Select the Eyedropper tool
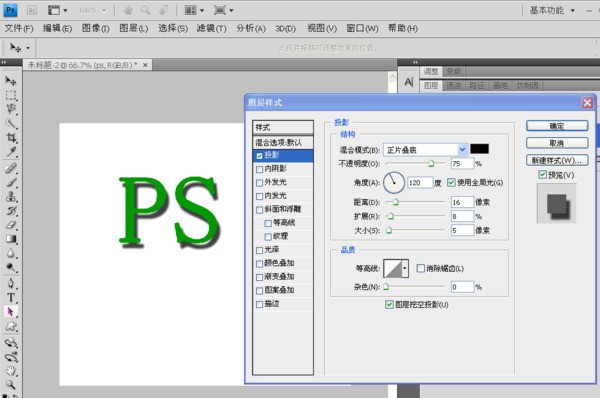 10,152
